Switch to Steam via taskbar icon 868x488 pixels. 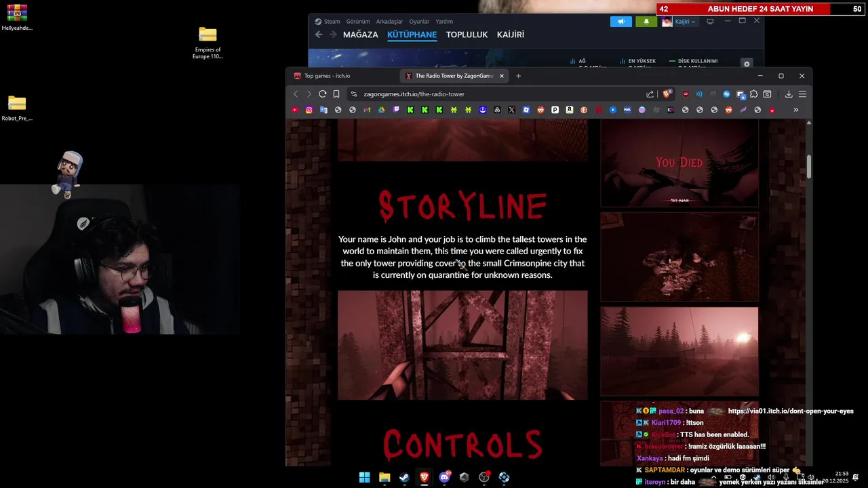404,477
